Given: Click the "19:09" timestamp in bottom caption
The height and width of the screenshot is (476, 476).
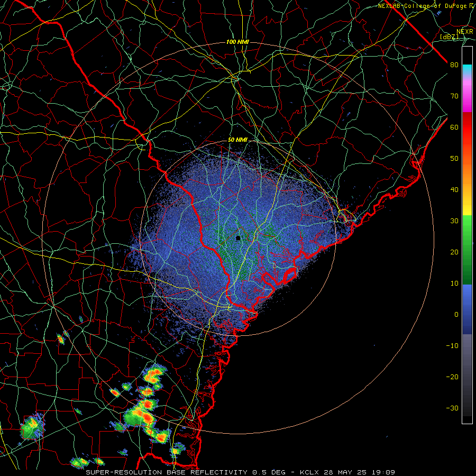Looking at the screenshot, I should pyautogui.click(x=384, y=472).
